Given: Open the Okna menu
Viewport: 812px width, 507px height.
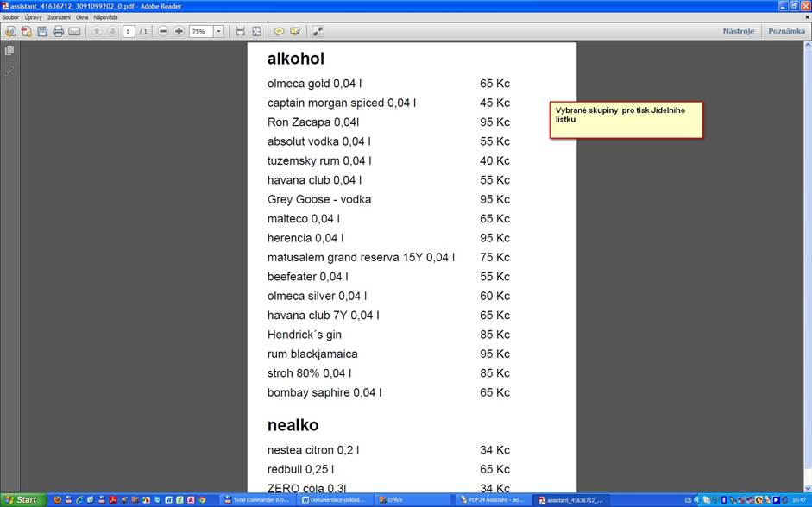Looking at the screenshot, I should click(82, 17).
